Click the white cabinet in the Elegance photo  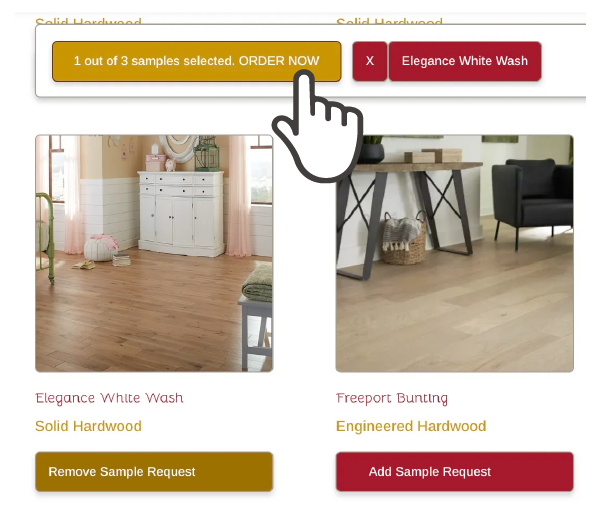click(x=181, y=214)
